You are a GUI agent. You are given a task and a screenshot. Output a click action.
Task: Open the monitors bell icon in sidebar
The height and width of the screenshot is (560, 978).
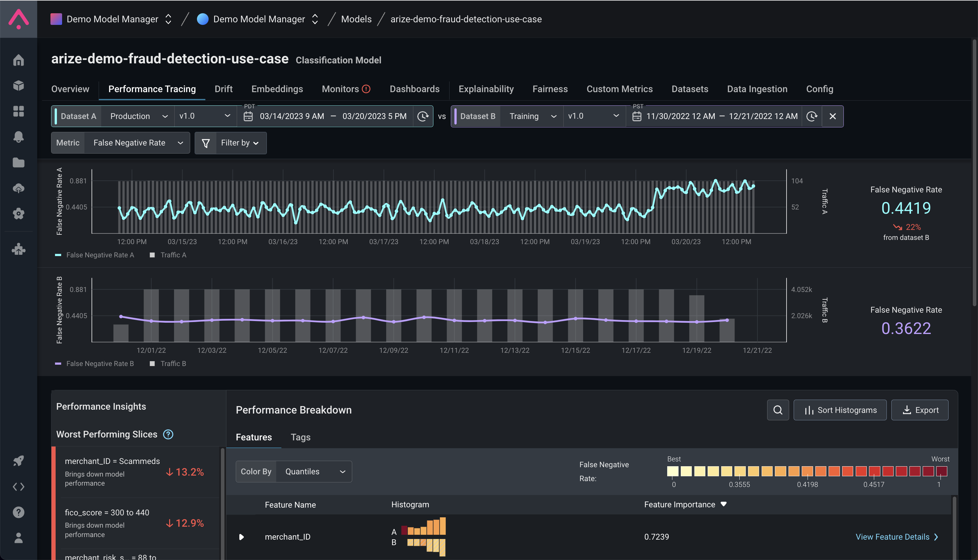(18, 137)
